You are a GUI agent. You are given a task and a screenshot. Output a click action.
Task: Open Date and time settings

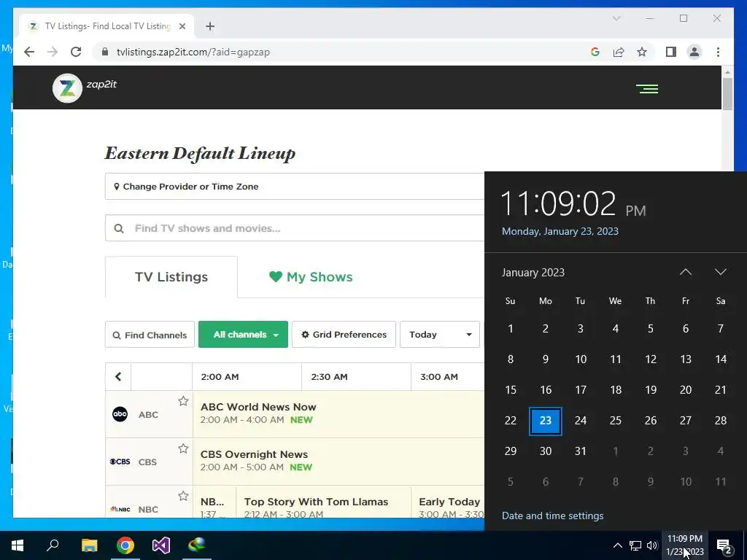[x=553, y=516]
